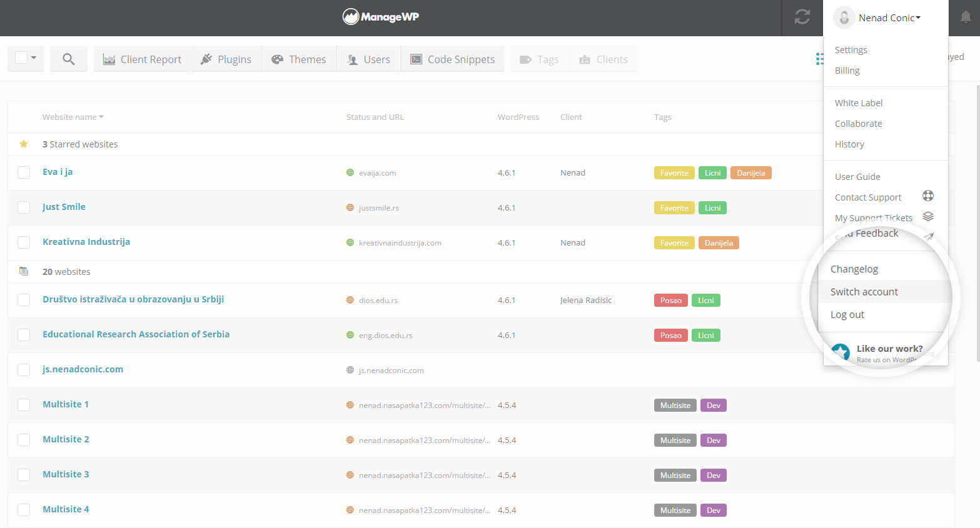Open the notifications bell
This screenshot has width=980, height=528.
[965, 17]
